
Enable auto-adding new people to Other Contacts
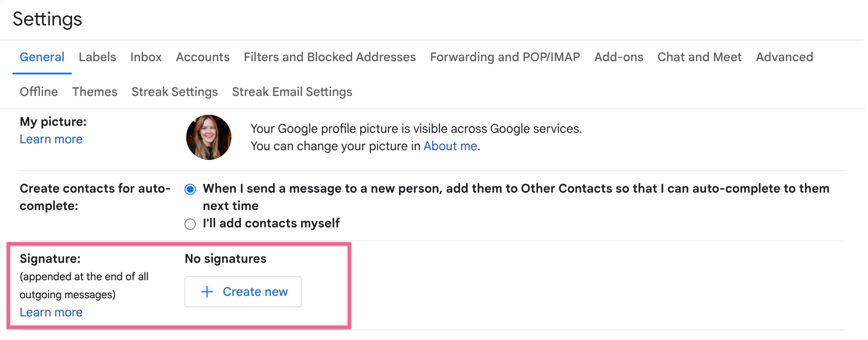pos(190,189)
